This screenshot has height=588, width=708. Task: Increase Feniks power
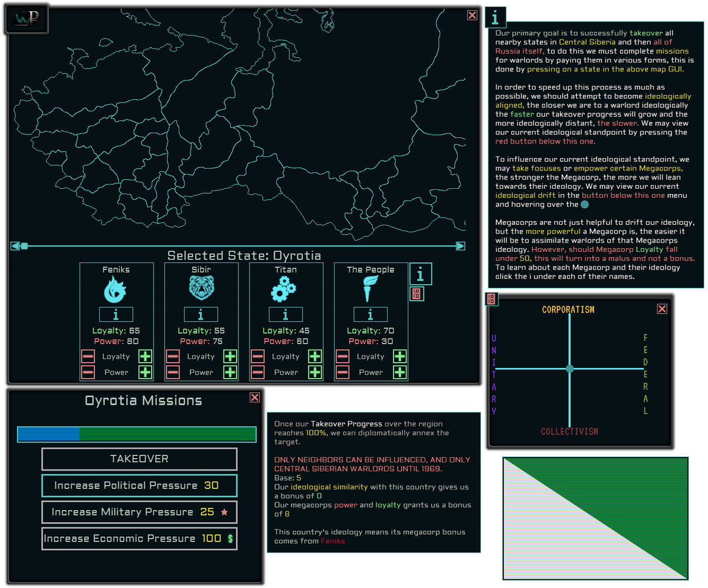(145, 372)
